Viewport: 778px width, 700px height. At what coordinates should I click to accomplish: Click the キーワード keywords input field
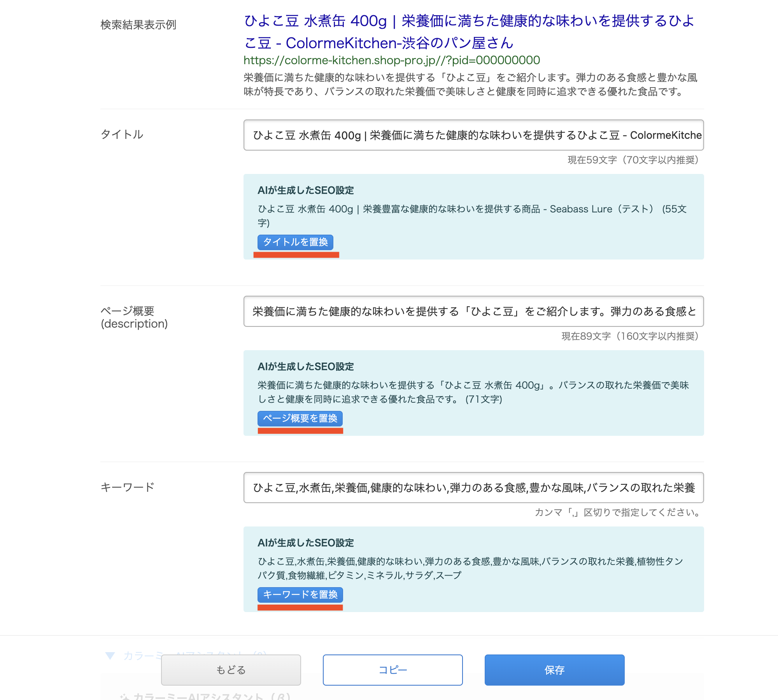click(x=473, y=488)
